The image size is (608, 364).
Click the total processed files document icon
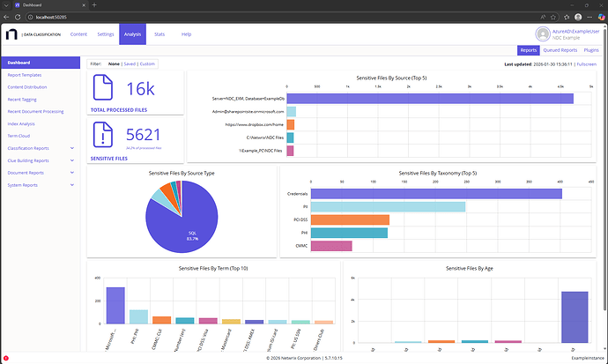pyautogui.click(x=103, y=88)
